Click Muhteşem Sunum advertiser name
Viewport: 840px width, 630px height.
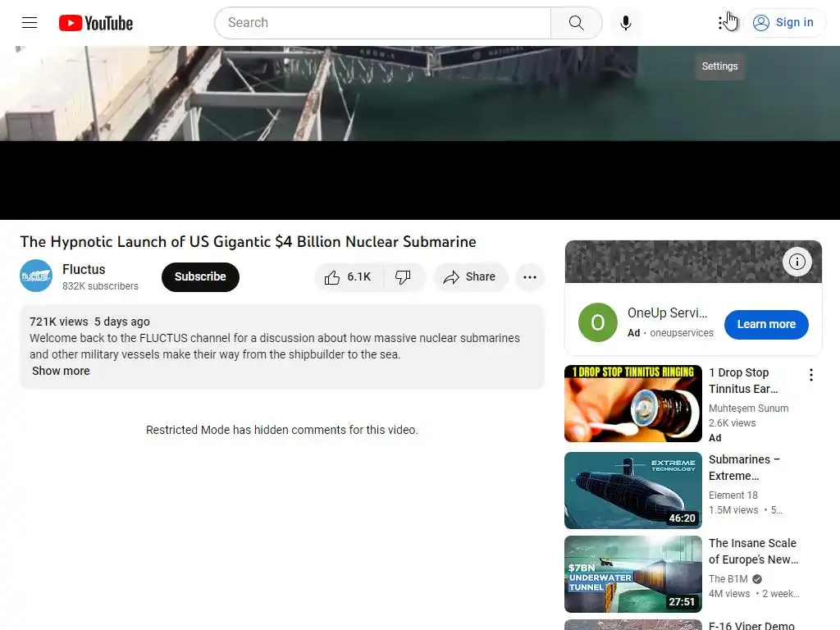coord(748,409)
